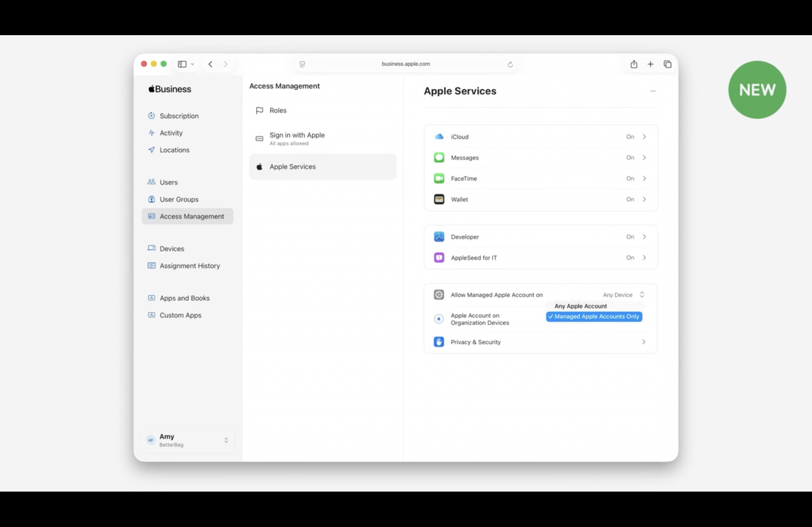The image size is (812, 527).
Task: Choose Managed Apple Accounts Only option
Action: (594, 317)
